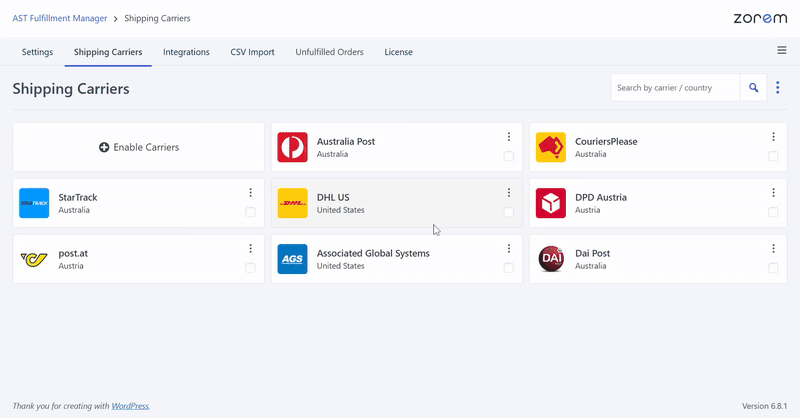800x418 pixels.
Task: Click the search magnifier icon
Action: click(x=754, y=88)
